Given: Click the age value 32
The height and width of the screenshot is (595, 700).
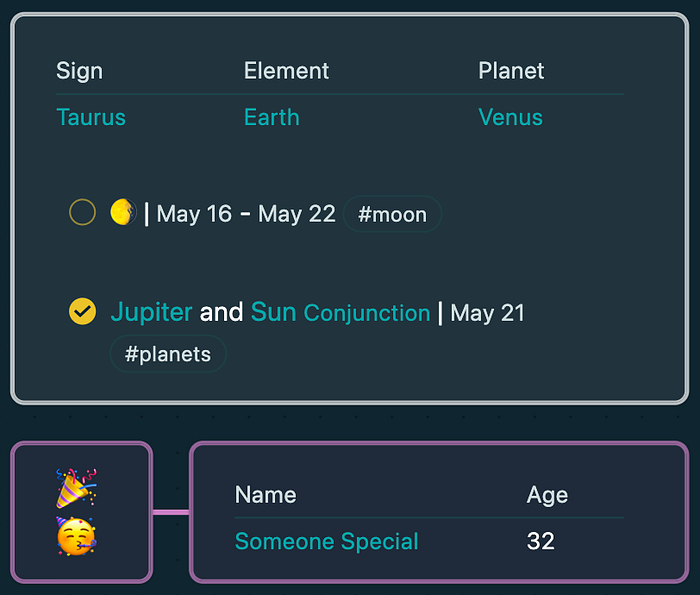Looking at the screenshot, I should click(x=540, y=541).
